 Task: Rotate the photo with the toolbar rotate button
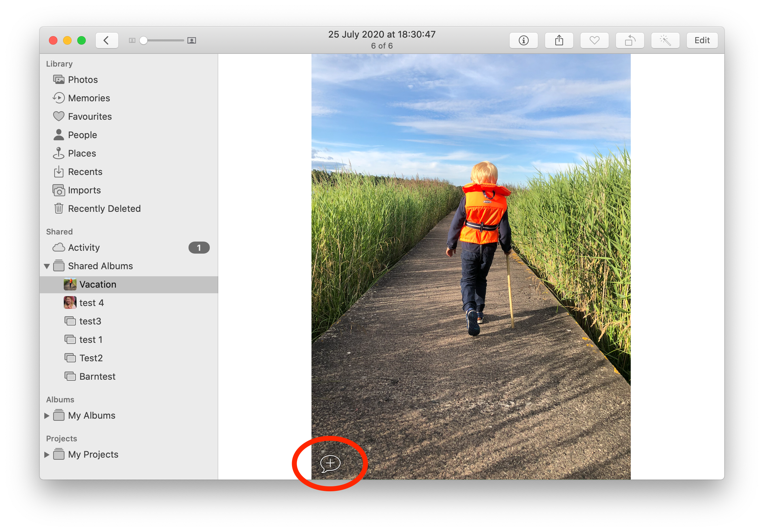pyautogui.click(x=630, y=40)
